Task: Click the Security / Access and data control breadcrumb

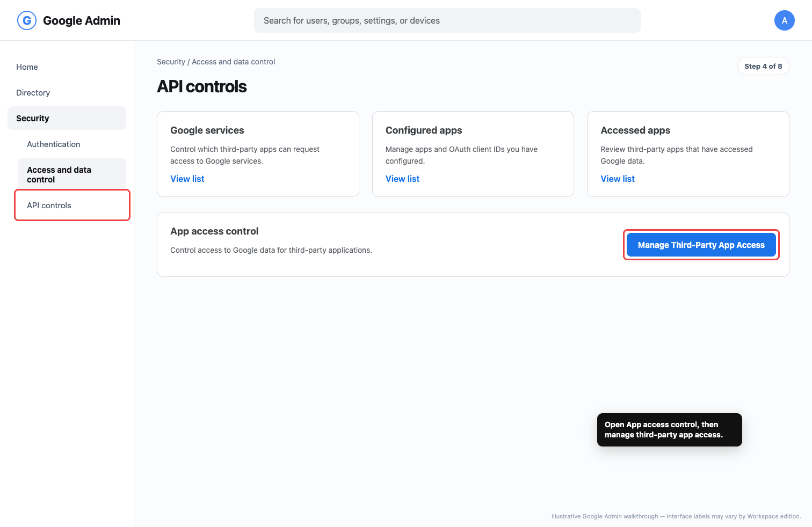Action: click(216, 62)
